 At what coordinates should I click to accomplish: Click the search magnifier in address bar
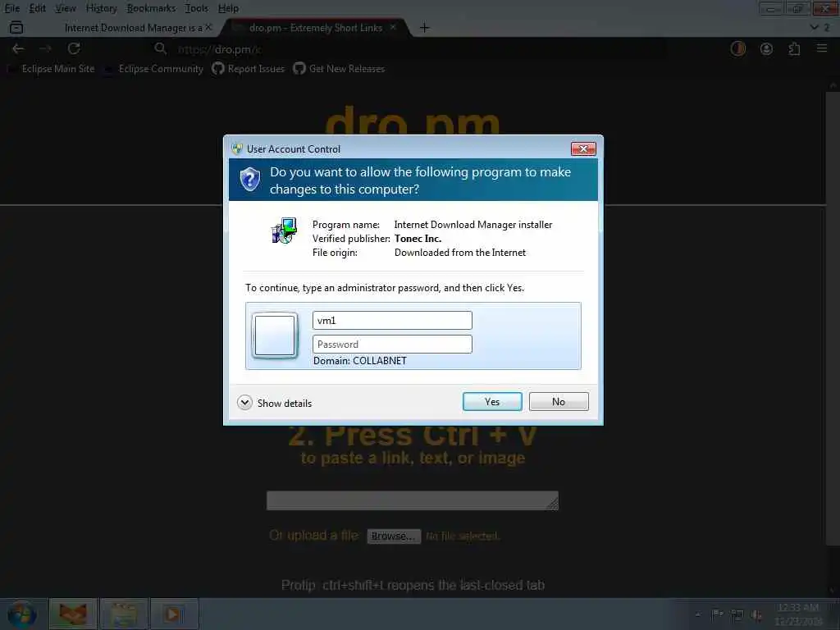160,48
